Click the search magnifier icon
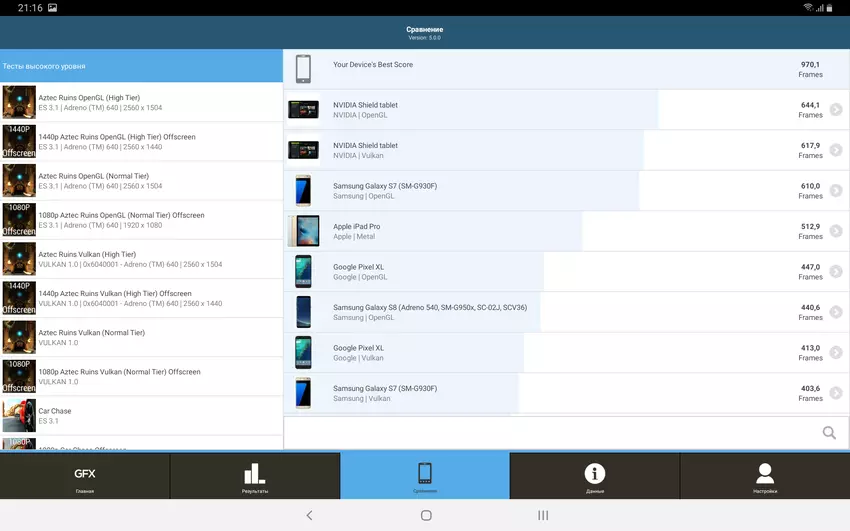 coord(829,433)
